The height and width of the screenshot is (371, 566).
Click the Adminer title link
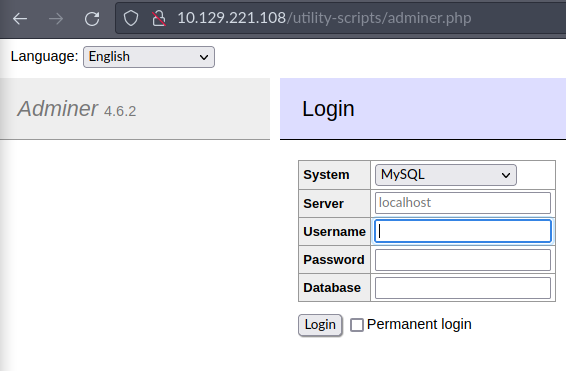(57, 108)
